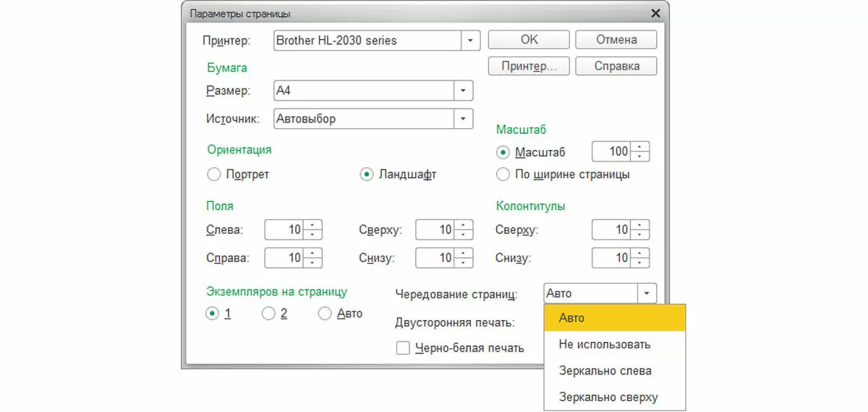
Task: Increase the Колонтитулы Сверху value
Action: (640, 225)
